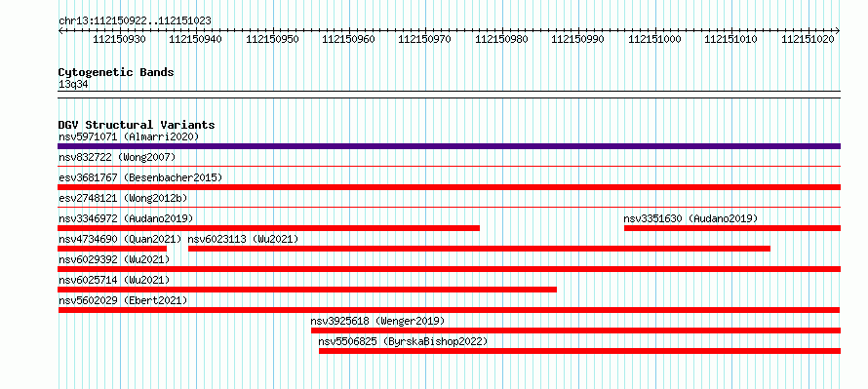Image resolution: width=868 pixels, height=389 pixels.
Task: Select the red esv3681767 variant bar
Action: (449, 187)
